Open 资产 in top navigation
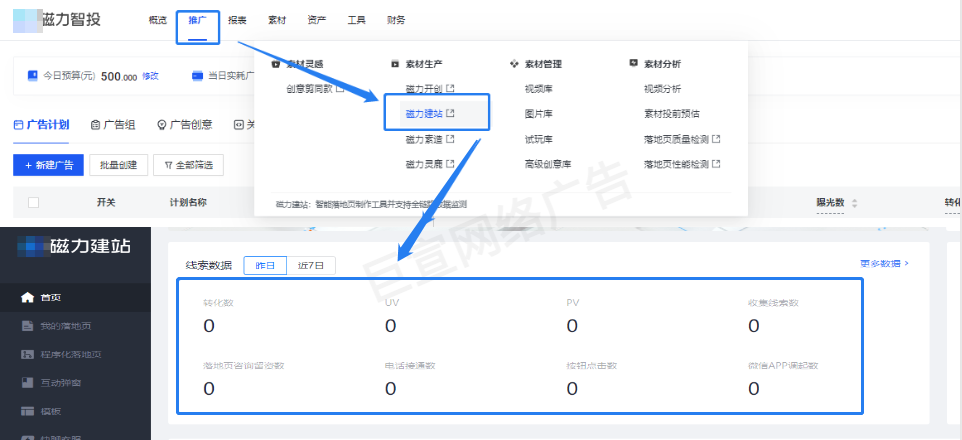 [x=317, y=20]
